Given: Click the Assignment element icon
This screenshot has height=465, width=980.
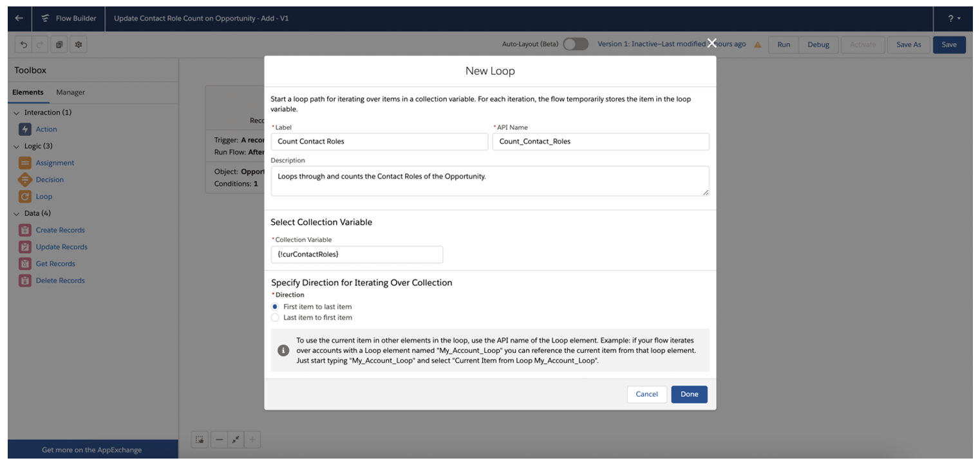Looking at the screenshot, I should (x=25, y=163).
